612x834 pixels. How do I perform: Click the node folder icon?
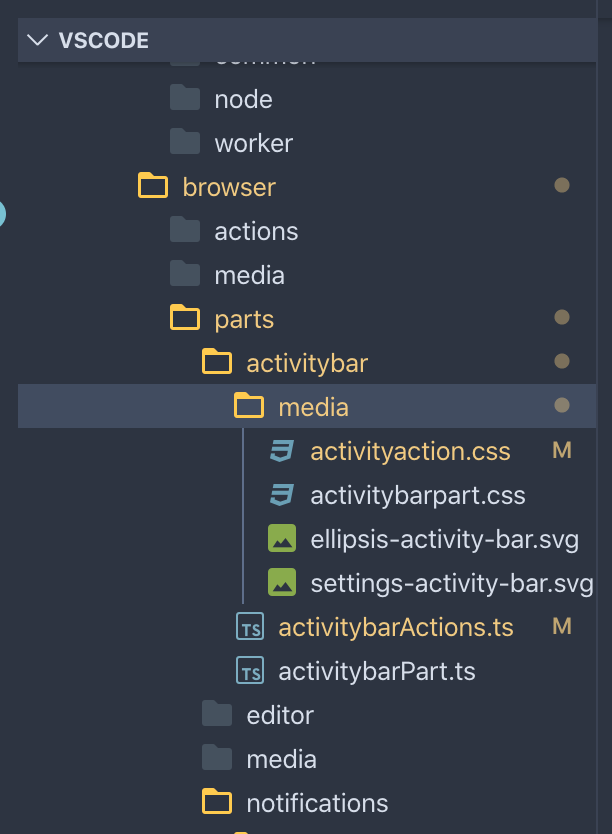(x=185, y=97)
